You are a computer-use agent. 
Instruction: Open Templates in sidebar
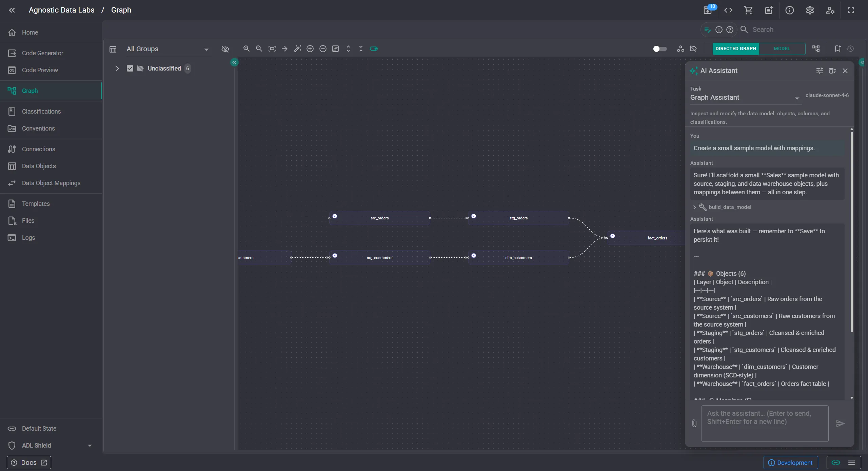(51, 204)
